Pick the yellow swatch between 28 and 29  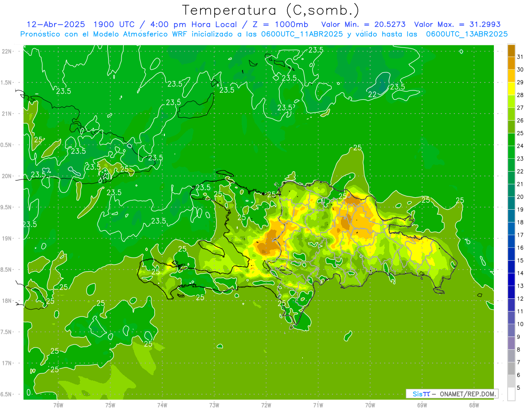[x=511, y=89]
